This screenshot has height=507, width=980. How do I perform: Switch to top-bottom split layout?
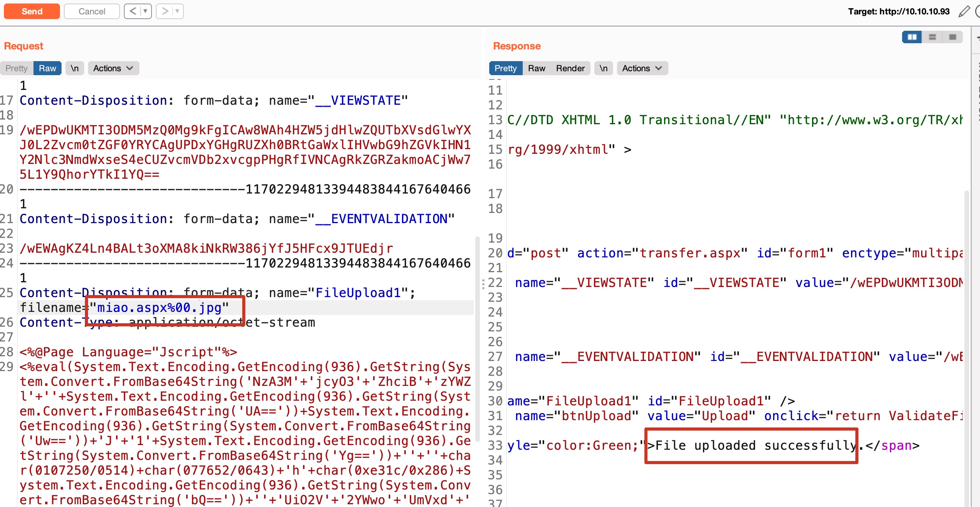click(x=932, y=37)
